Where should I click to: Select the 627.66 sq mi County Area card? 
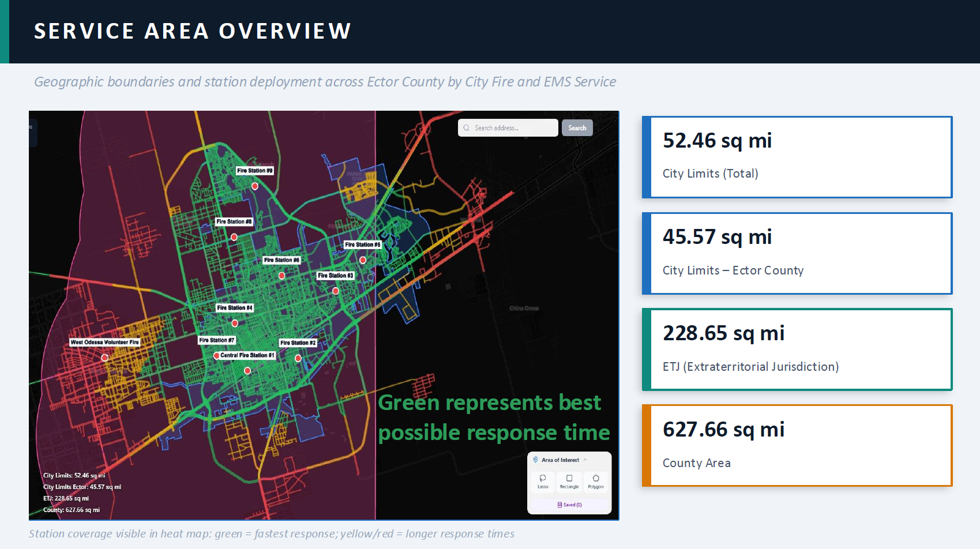tap(797, 446)
